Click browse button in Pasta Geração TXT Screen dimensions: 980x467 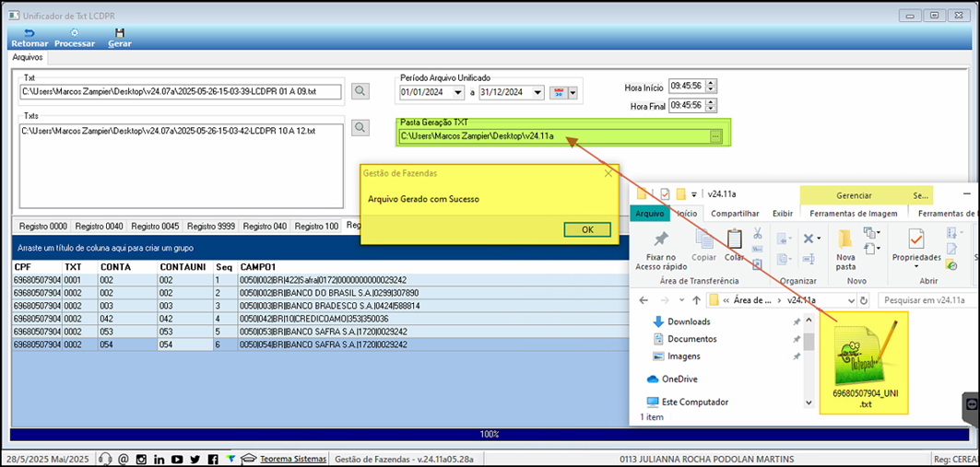pyautogui.click(x=715, y=135)
